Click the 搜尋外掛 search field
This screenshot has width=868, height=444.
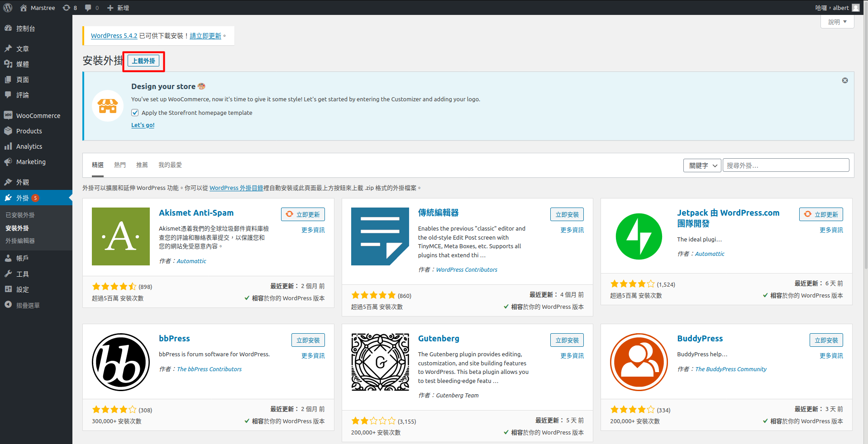[x=786, y=165]
